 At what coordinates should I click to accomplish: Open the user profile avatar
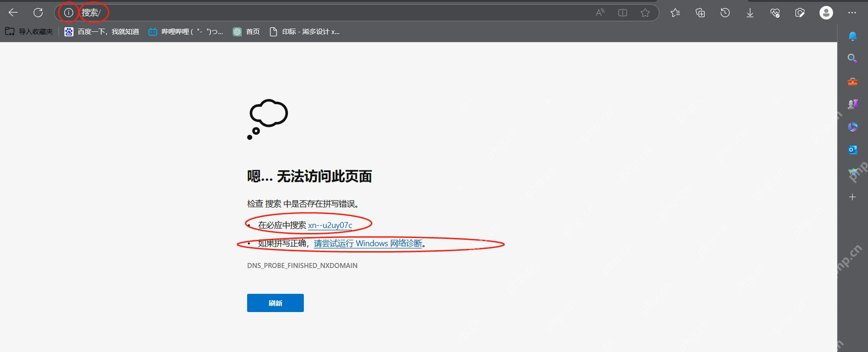coord(826,13)
